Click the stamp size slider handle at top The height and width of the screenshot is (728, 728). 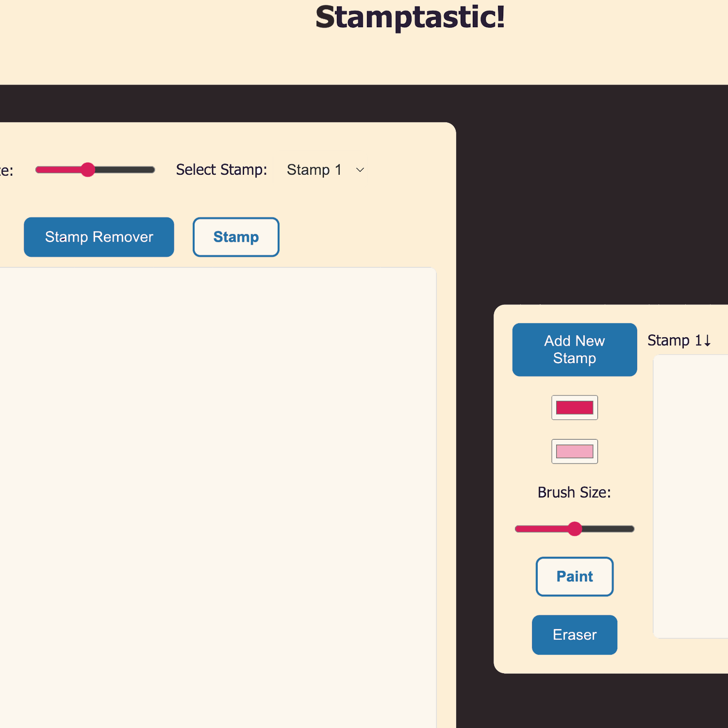tap(88, 170)
